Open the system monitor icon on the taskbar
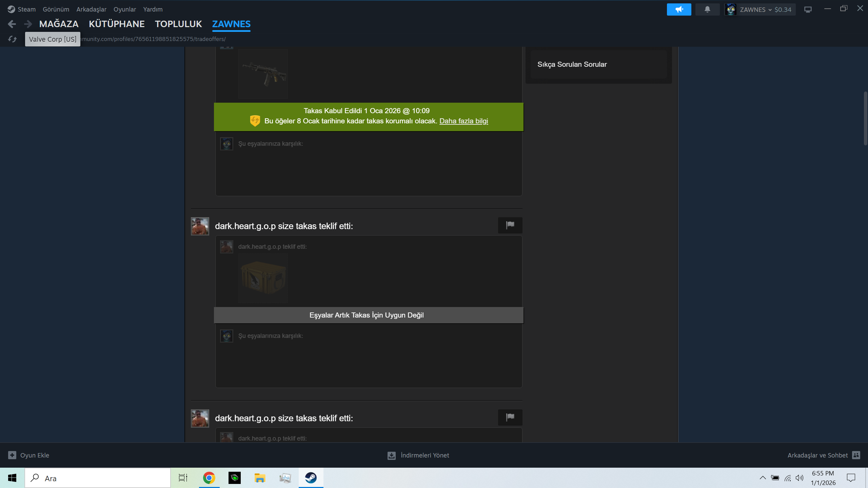This screenshot has height=488, width=868. click(x=285, y=478)
